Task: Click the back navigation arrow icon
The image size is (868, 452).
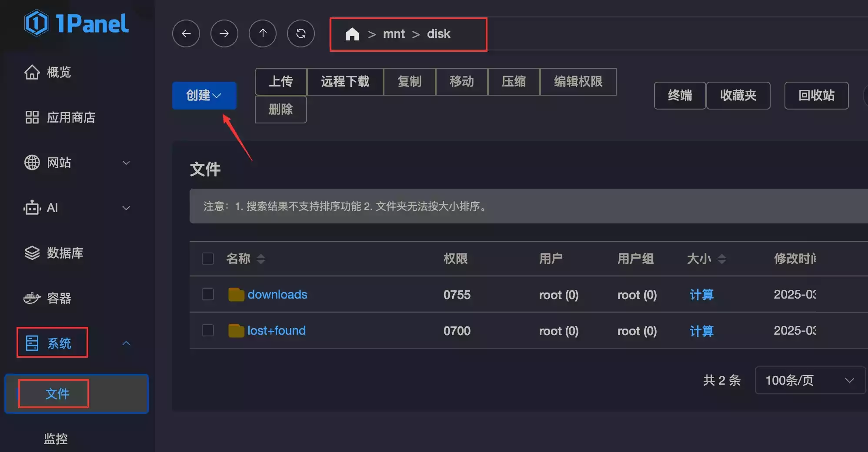Action: tap(186, 33)
